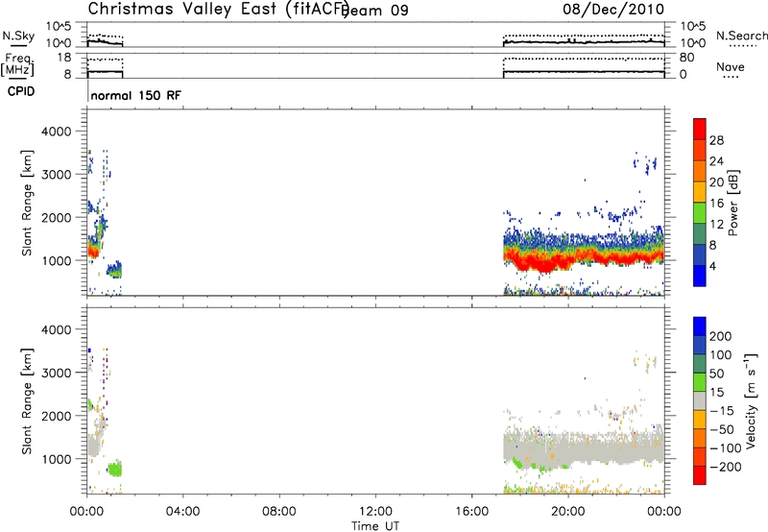Viewport: 768px width, 532px height.
Task: Click the 'Christmas Valley East (fitACF)' title
Action: coord(219,9)
